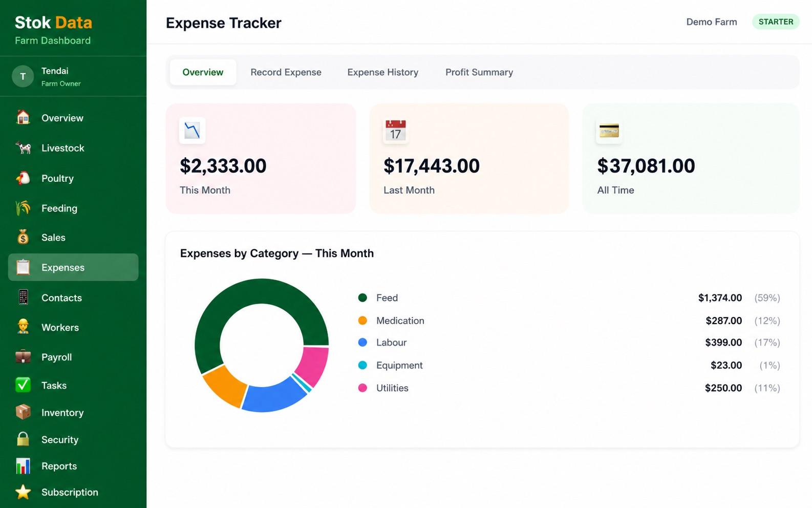This screenshot has width=812, height=508.
Task: Click the $2,333.00 This Month amount
Action: tap(223, 166)
